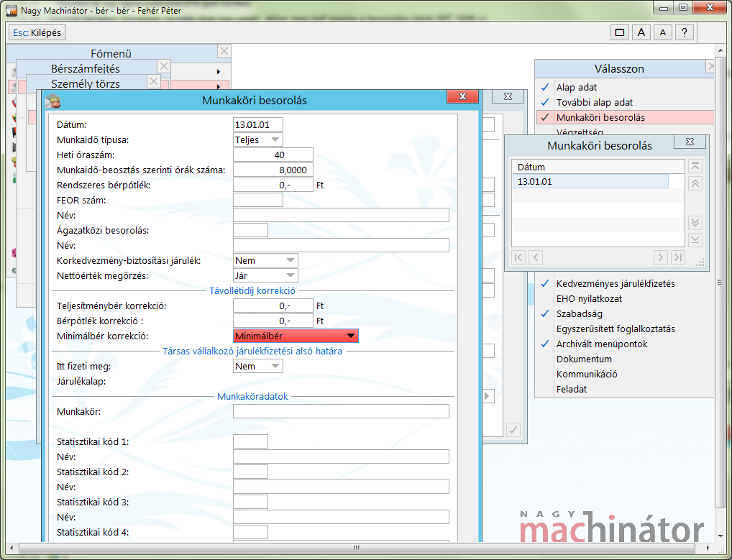Viewport: 732px width, 560px height.
Task: Toggle the Alap adat checkmark item
Action: point(576,87)
